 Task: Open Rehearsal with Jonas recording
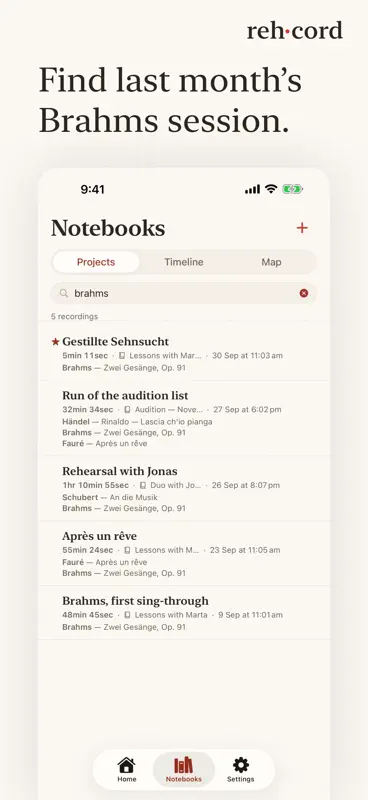coord(184,489)
